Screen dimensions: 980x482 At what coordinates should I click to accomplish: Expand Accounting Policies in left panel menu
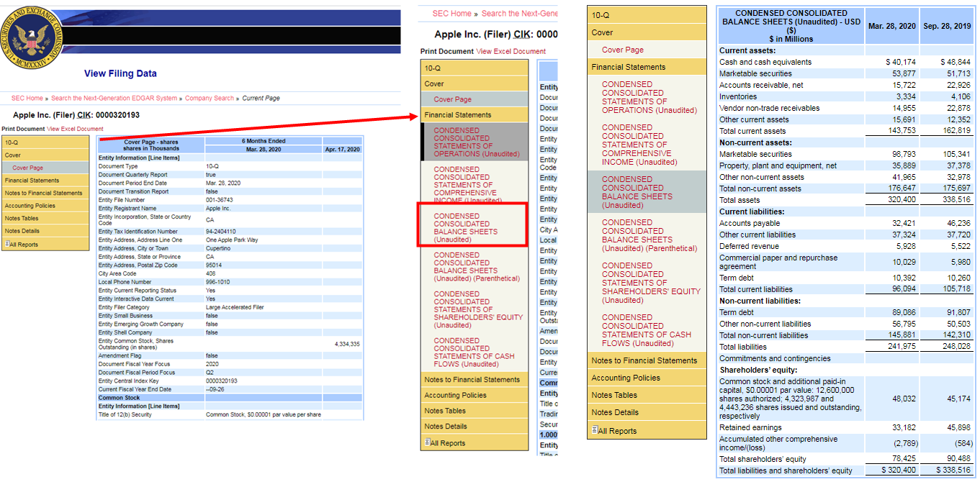coord(45,206)
